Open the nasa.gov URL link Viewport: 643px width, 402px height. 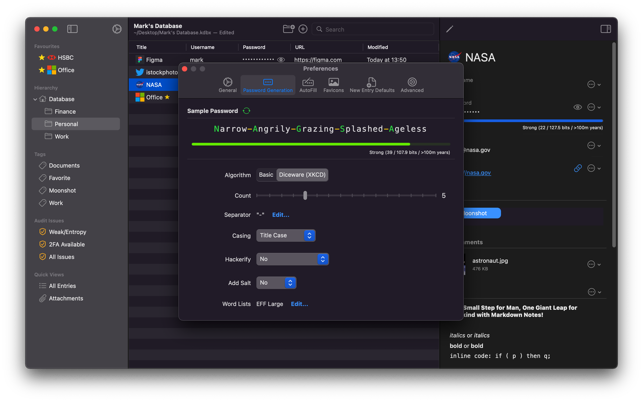coord(477,173)
